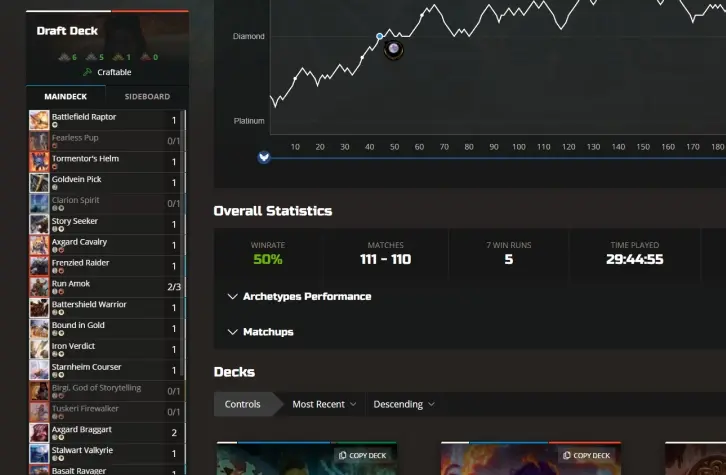Image resolution: width=726 pixels, height=475 pixels.
Task: Click the 111 - 110 matches value
Action: coord(385,259)
